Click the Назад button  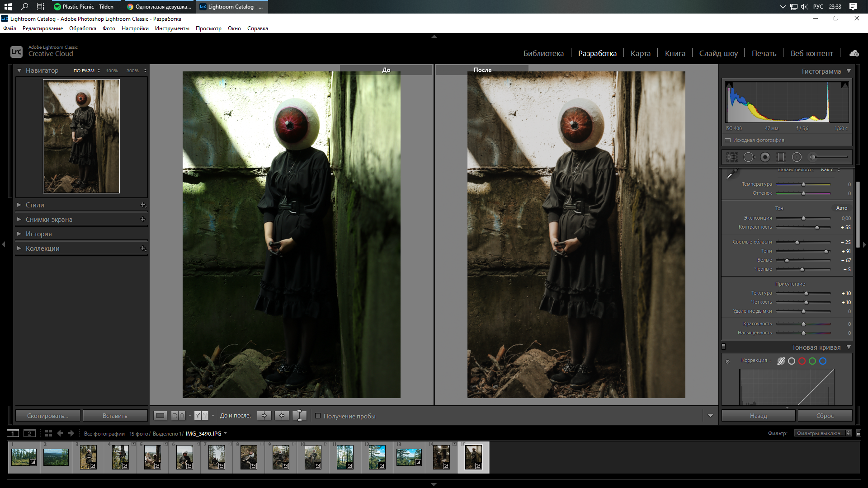pos(759,416)
